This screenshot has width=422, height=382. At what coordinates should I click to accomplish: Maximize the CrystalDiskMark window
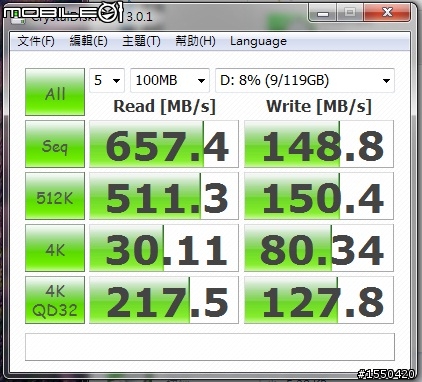(x=350, y=13)
